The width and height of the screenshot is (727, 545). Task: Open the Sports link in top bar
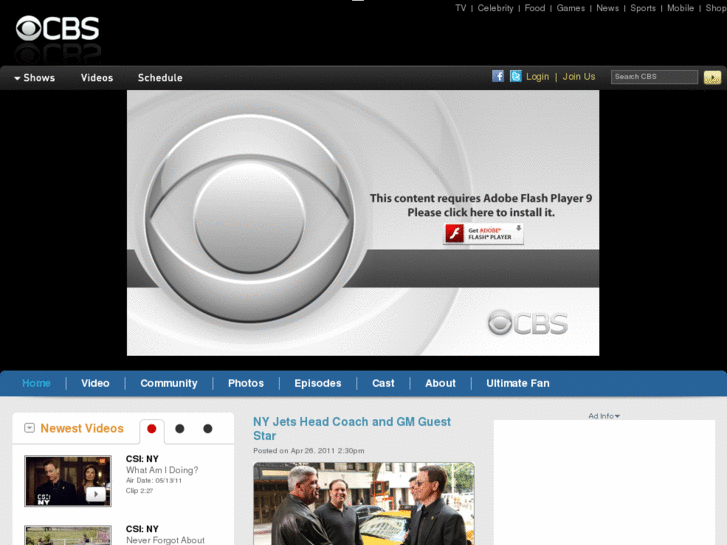643,8
